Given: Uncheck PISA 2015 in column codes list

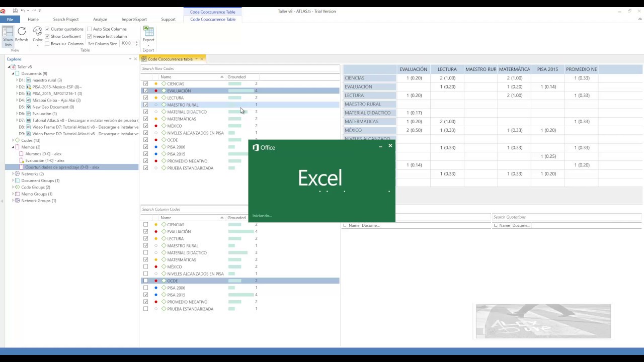Looking at the screenshot, I should click(x=146, y=295).
